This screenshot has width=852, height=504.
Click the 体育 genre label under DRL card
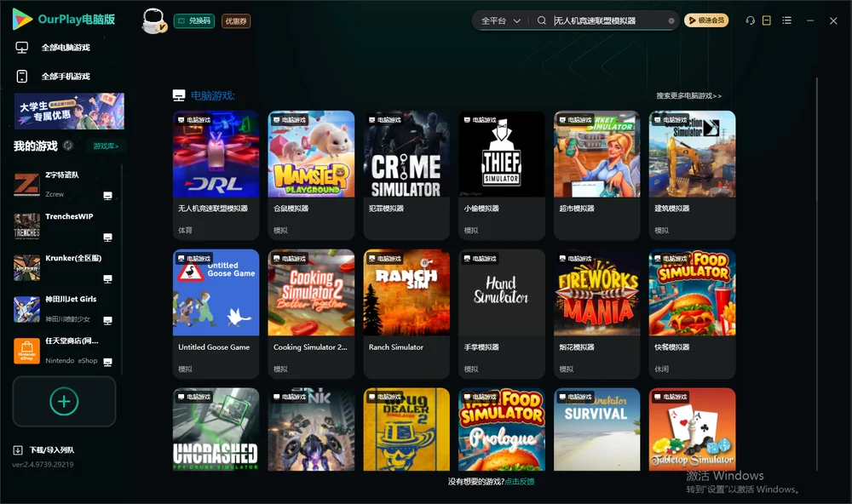tap(185, 230)
